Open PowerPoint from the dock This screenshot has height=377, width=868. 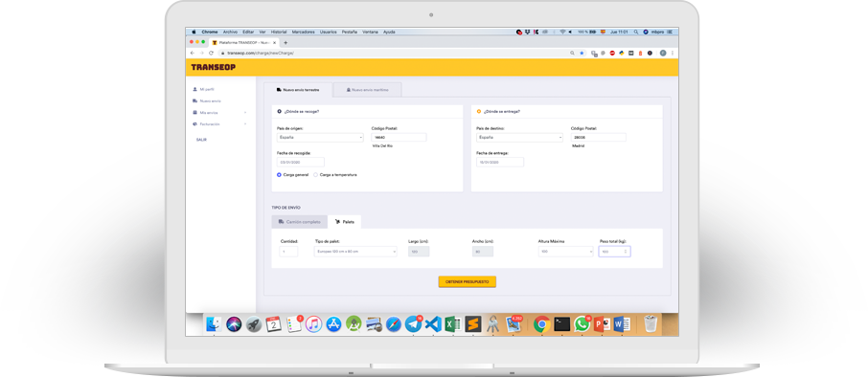[x=602, y=324]
